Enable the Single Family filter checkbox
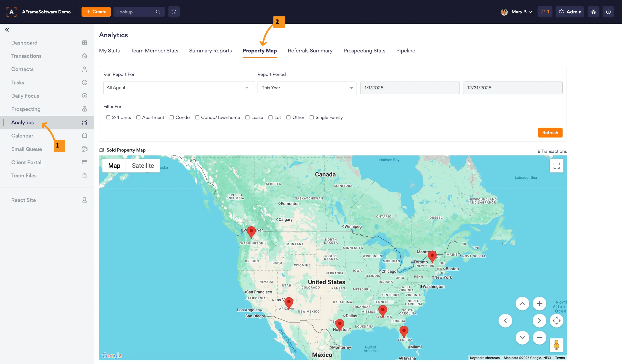This screenshot has width=623, height=364. (x=311, y=117)
